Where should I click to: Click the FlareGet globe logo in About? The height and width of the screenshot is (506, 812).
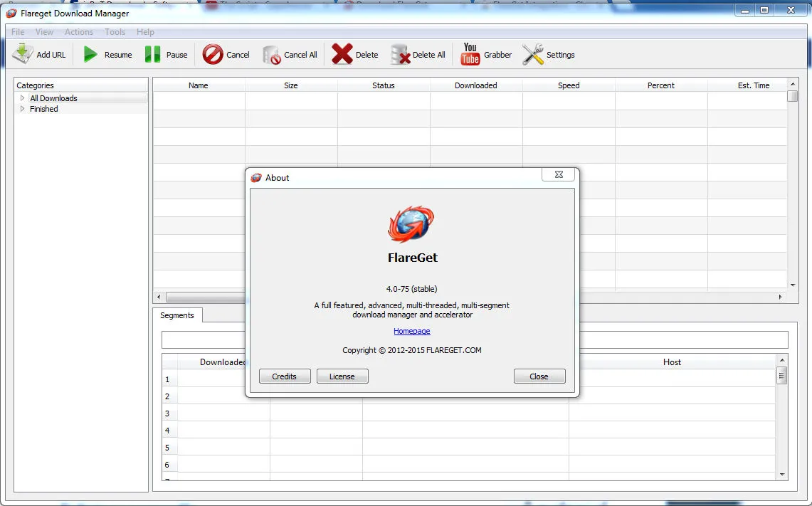point(411,224)
